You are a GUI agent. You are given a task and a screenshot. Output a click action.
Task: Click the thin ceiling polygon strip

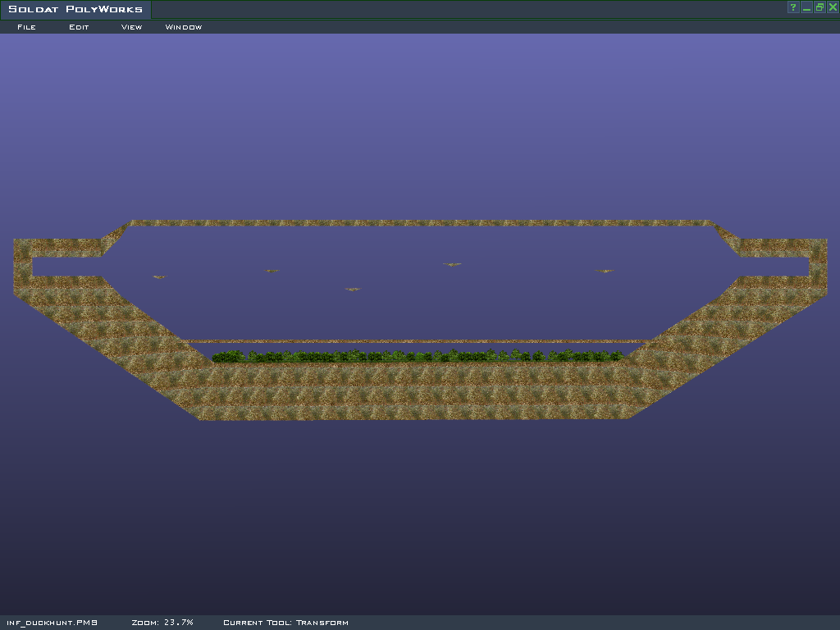click(418, 223)
